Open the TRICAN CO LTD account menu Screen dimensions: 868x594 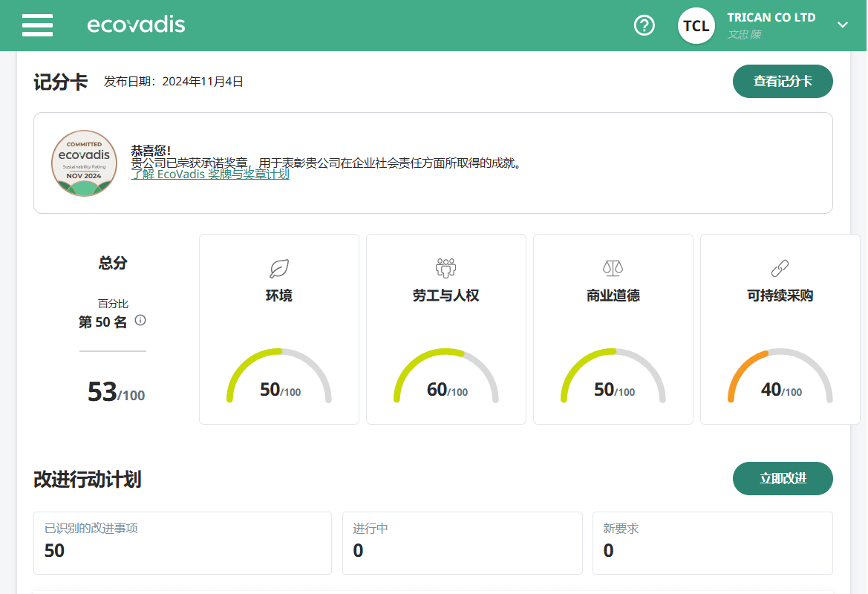[x=771, y=18]
